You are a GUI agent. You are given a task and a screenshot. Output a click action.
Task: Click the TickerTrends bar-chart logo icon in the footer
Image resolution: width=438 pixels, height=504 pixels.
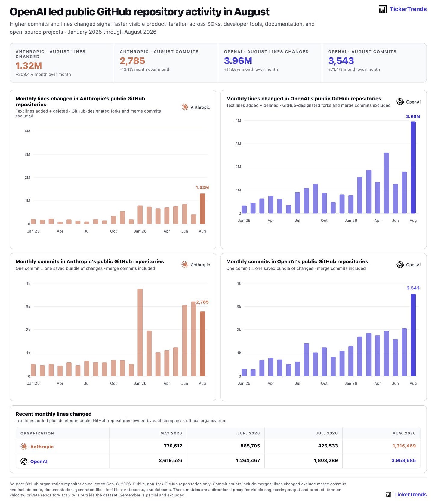pyautogui.click(x=389, y=494)
